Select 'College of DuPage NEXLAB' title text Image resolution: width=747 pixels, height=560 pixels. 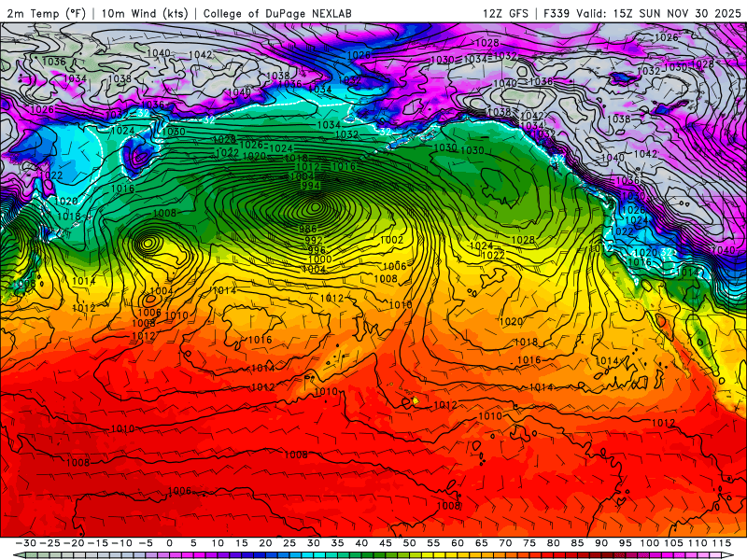point(277,13)
